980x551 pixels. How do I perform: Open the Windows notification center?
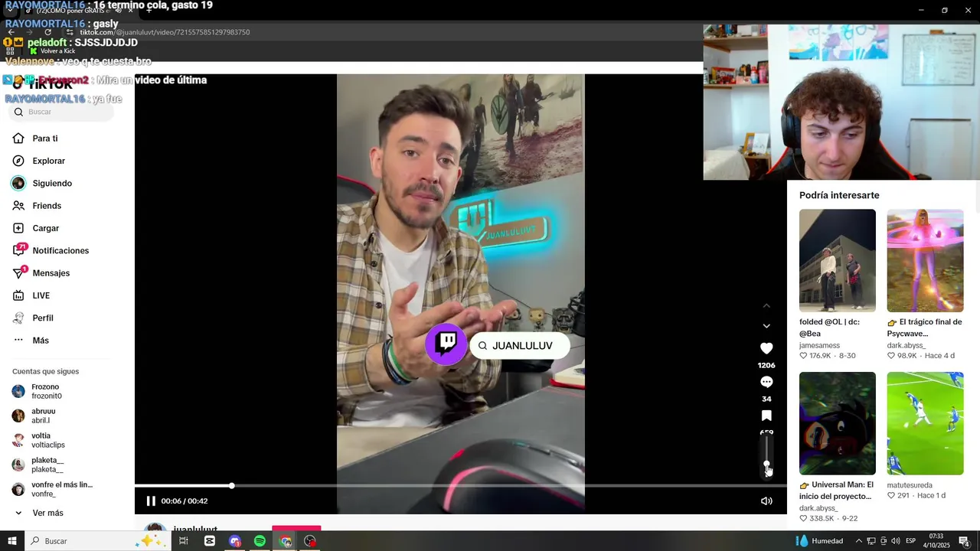[965, 541]
